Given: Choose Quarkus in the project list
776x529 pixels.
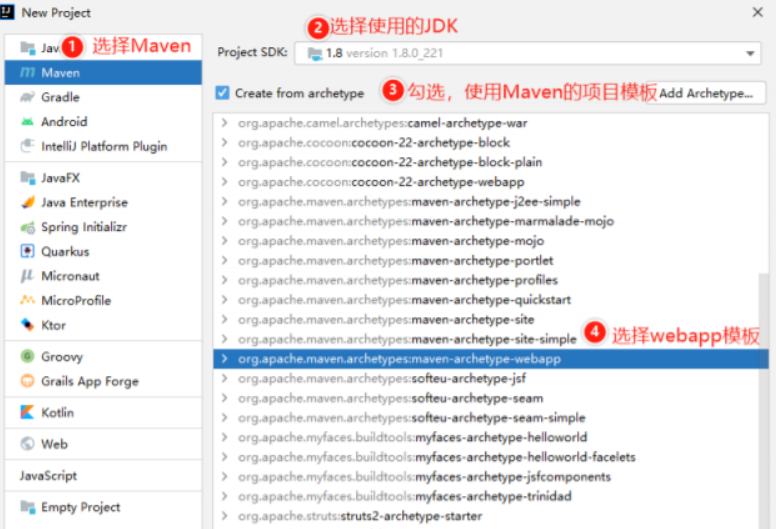Looking at the screenshot, I should click(x=103, y=251).
